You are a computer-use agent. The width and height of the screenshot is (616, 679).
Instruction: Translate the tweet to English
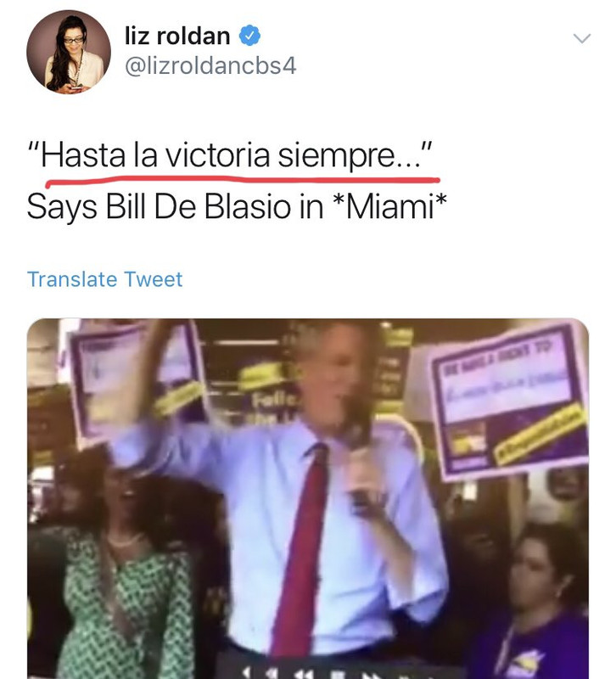coord(104,279)
